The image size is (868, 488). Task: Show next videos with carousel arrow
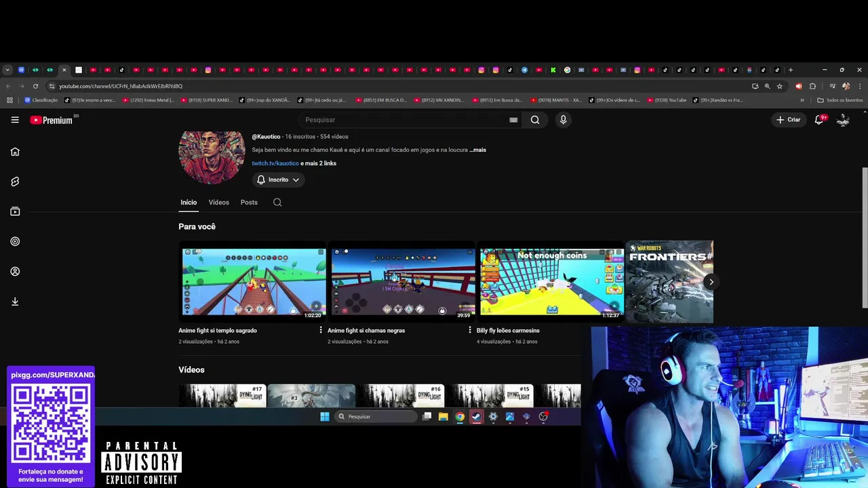(711, 282)
